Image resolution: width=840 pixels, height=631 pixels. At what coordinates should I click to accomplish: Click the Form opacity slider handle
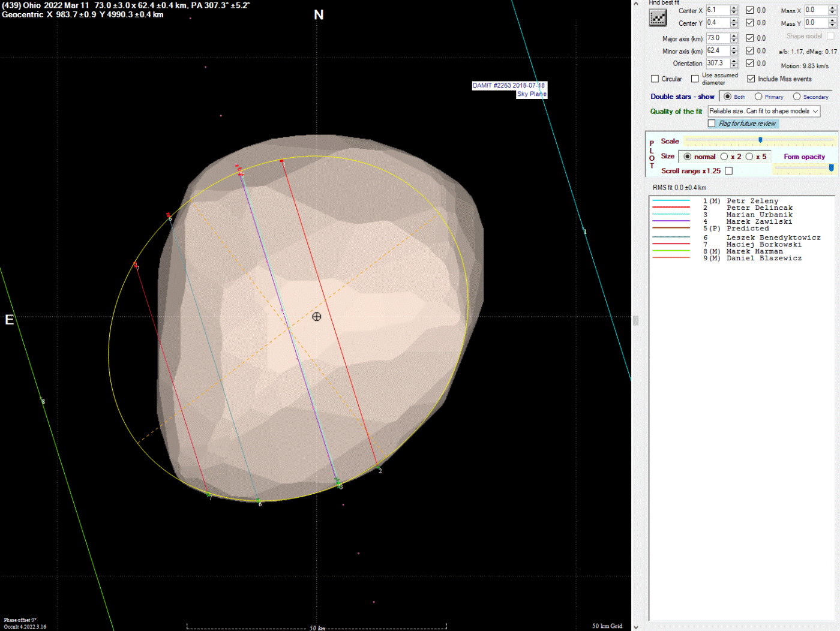831,169
